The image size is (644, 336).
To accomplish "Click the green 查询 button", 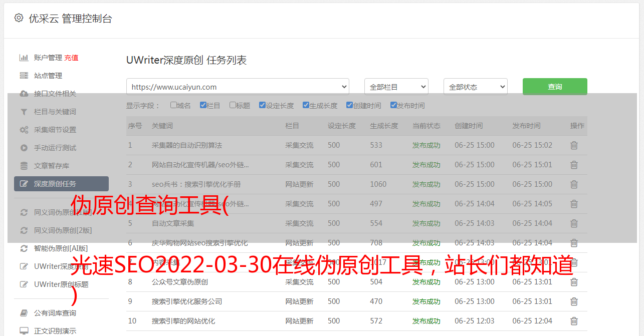I will click(x=554, y=87).
